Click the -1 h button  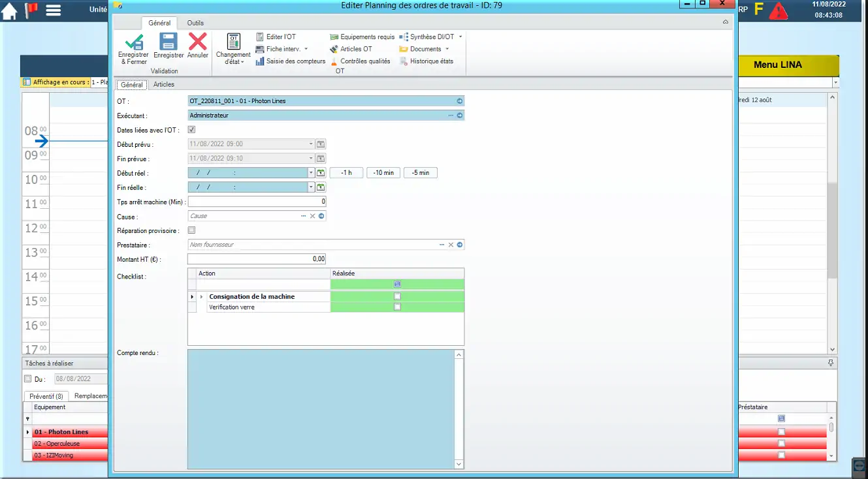pyautogui.click(x=346, y=173)
